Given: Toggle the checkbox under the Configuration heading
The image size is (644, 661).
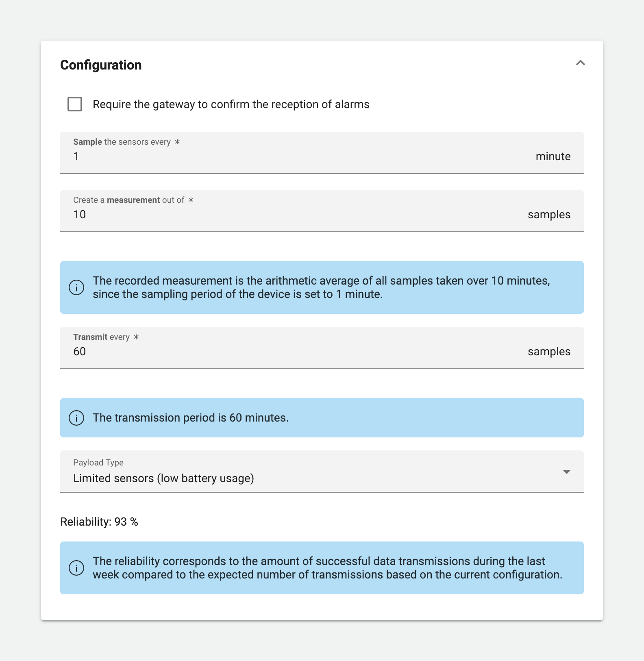Looking at the screenshot, I should click(x=75, y=104).
